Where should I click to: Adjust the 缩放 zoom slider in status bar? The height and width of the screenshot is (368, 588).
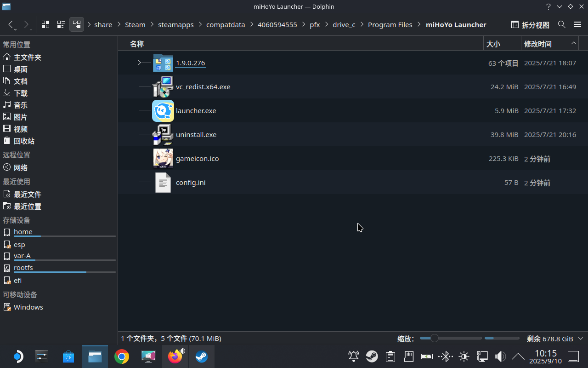451,339
